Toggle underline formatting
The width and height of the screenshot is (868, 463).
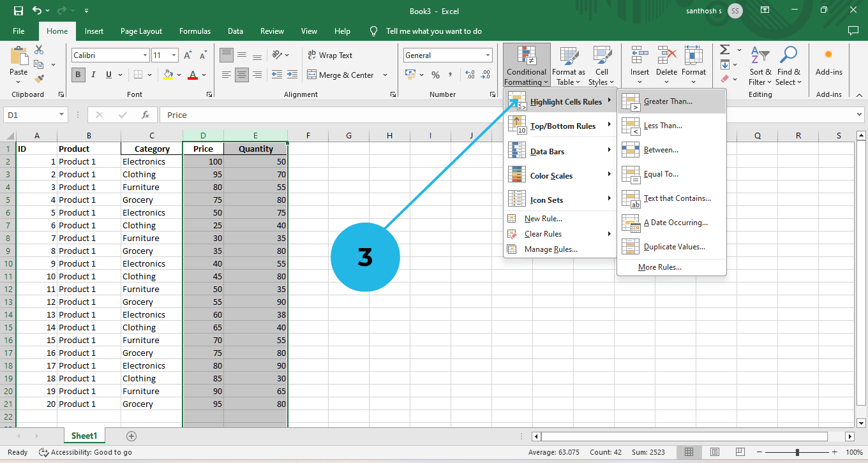(x=107, y=74)
